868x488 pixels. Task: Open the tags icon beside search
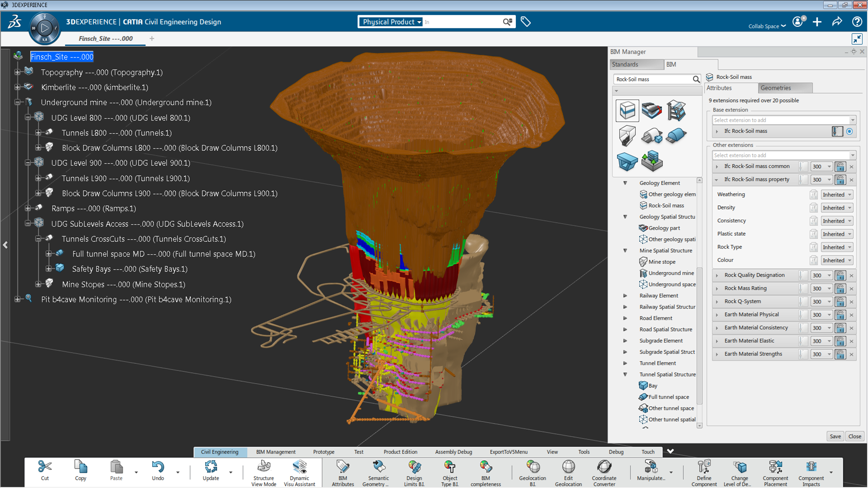click(x=525, y=22)
